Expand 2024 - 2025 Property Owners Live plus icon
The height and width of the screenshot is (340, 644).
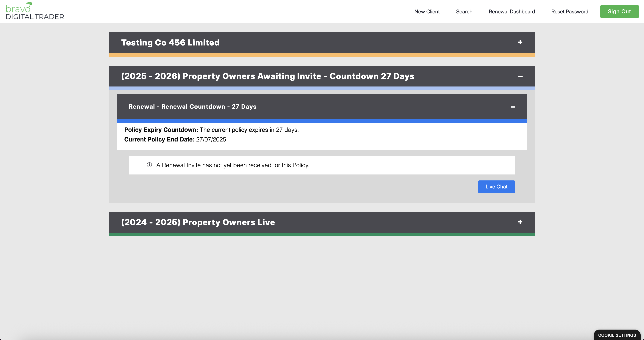[520, 222]
